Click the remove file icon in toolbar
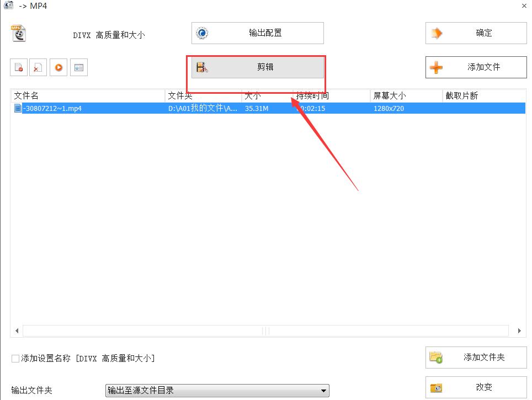The width and height of the screenshot is (532, 400). pyautogui.click(x=18, y=67)
